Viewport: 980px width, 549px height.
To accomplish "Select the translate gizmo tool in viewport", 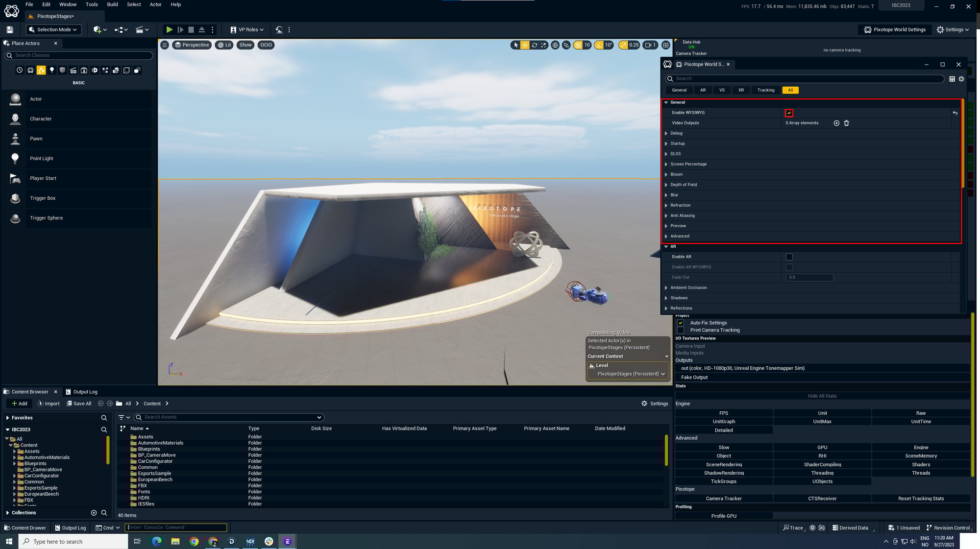I will click(x=525, y=45).
